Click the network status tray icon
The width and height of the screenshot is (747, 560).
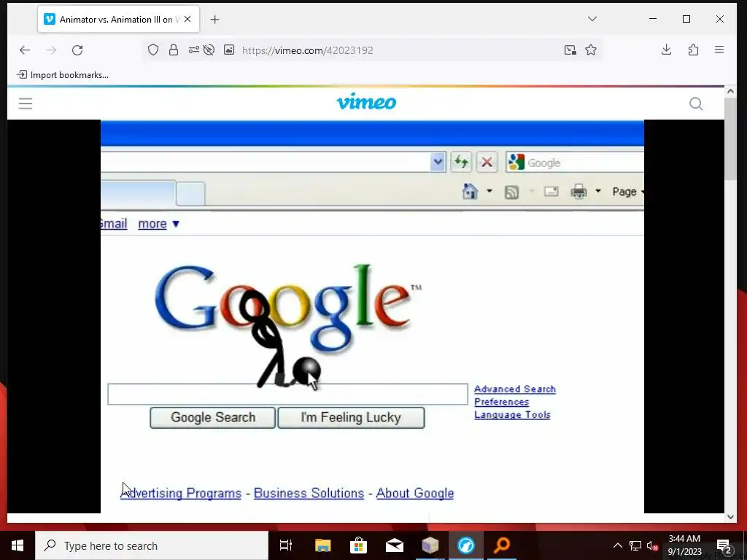pyautogui.click(x=635, y=545)
